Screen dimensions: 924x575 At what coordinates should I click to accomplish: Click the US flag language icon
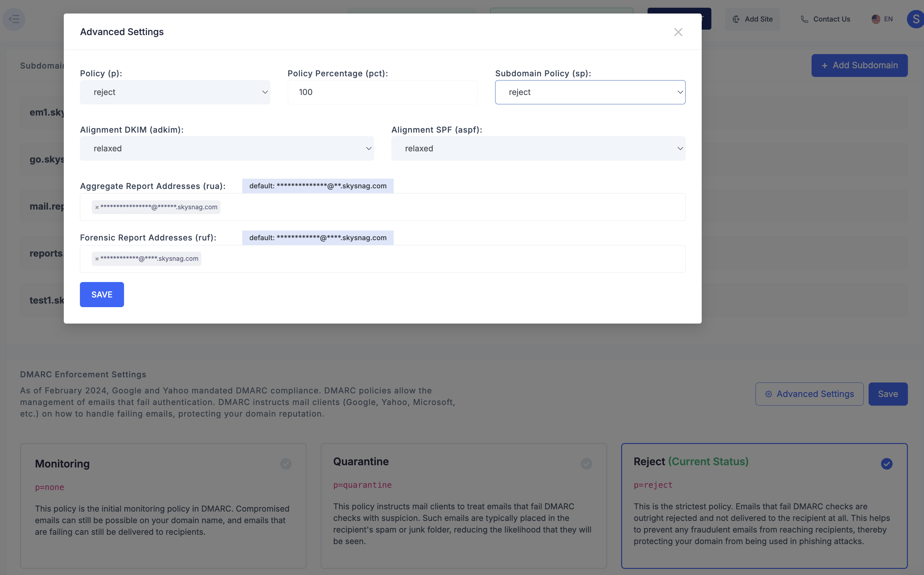[x=876, y=19]
